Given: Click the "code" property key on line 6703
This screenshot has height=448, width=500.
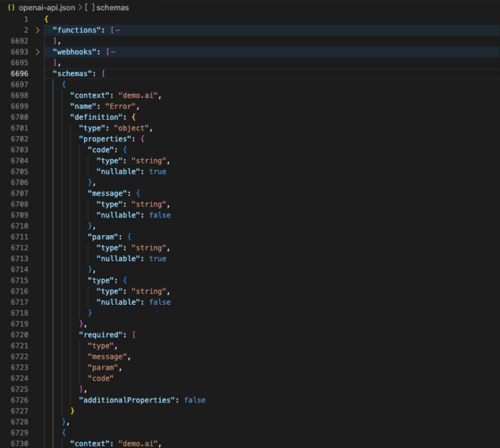Looking at the screenshot, I should click(x=101, y=150).
